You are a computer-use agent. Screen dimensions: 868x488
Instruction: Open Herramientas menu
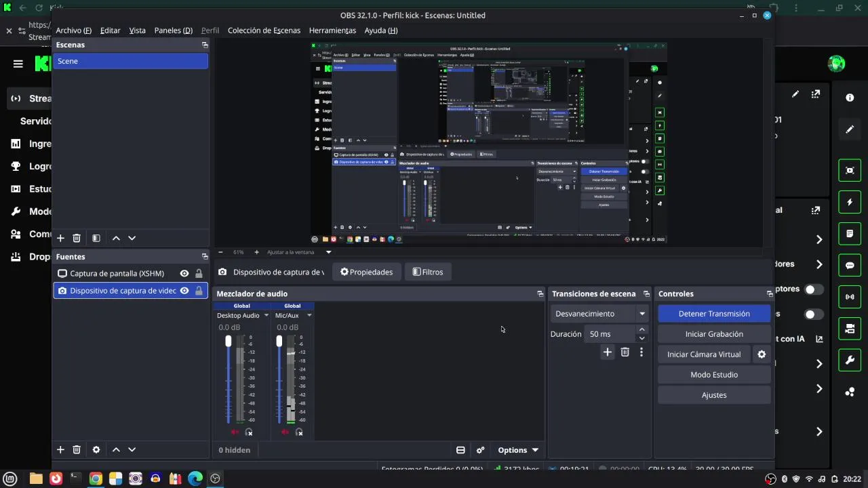tap(332, 30)
